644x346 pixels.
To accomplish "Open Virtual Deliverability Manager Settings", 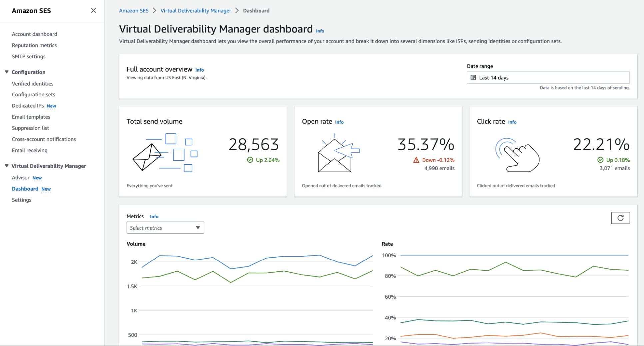I will (22, 200).
